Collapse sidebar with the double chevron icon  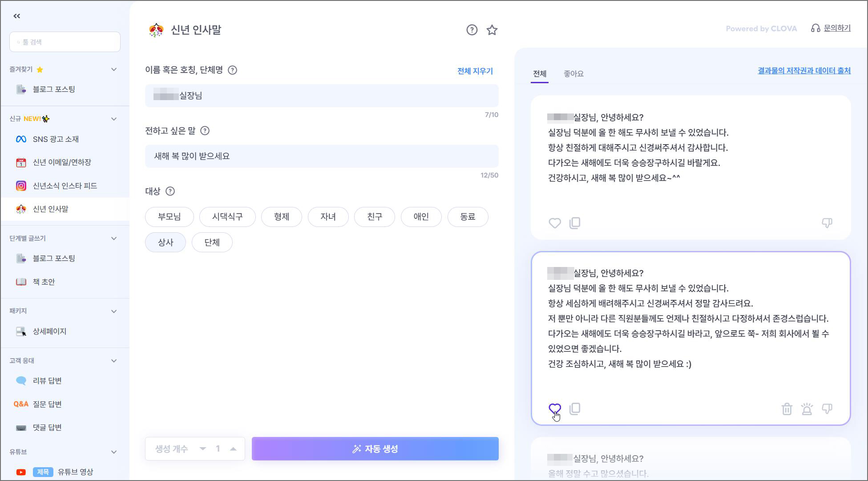(x=17, y=16)
